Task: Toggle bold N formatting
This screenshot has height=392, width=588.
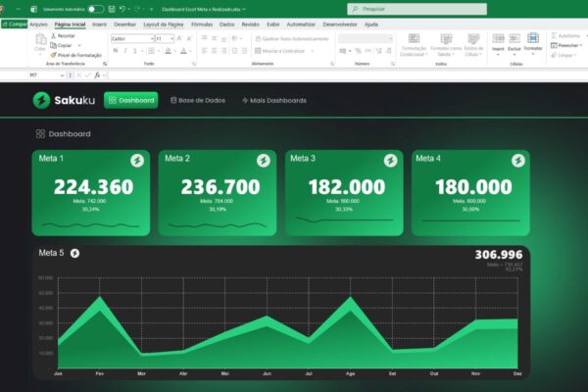Action: tap(116, 51)
